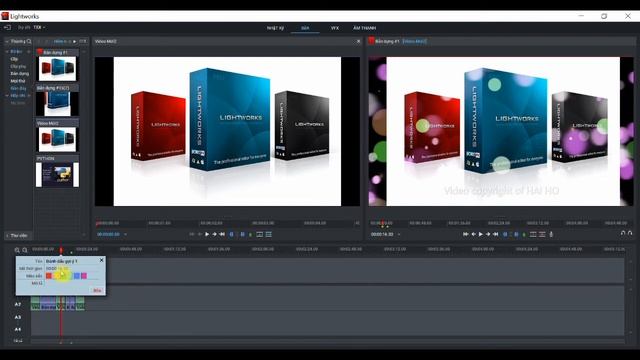
Task: Jump to end in source viewer
Action: point(222,234)
